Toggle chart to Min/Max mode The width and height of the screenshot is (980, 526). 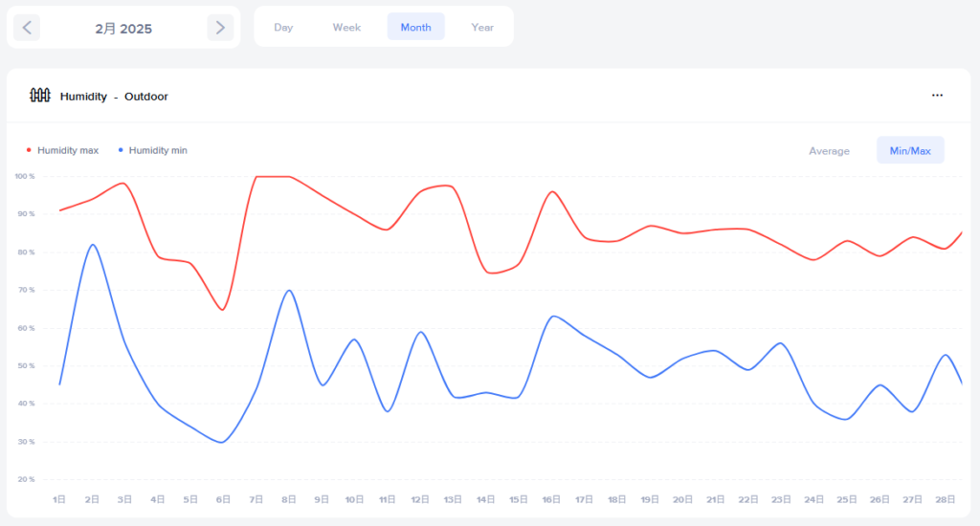click(x=910, y=151)
